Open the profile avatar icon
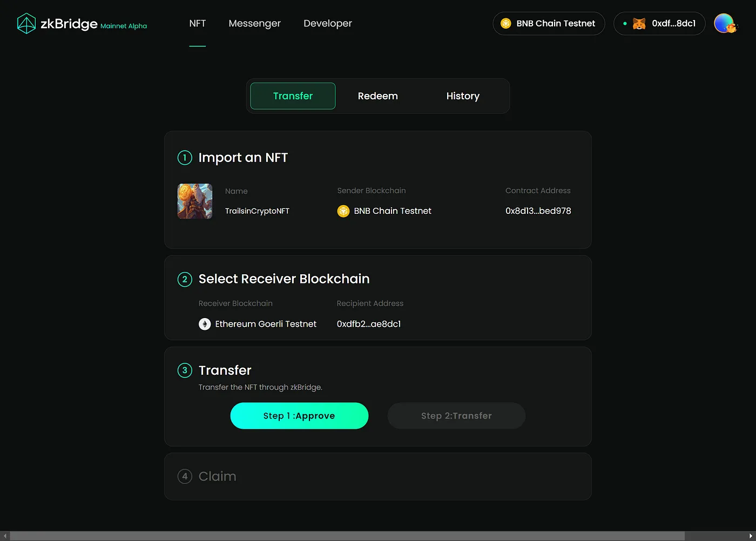 pos(725,23)
